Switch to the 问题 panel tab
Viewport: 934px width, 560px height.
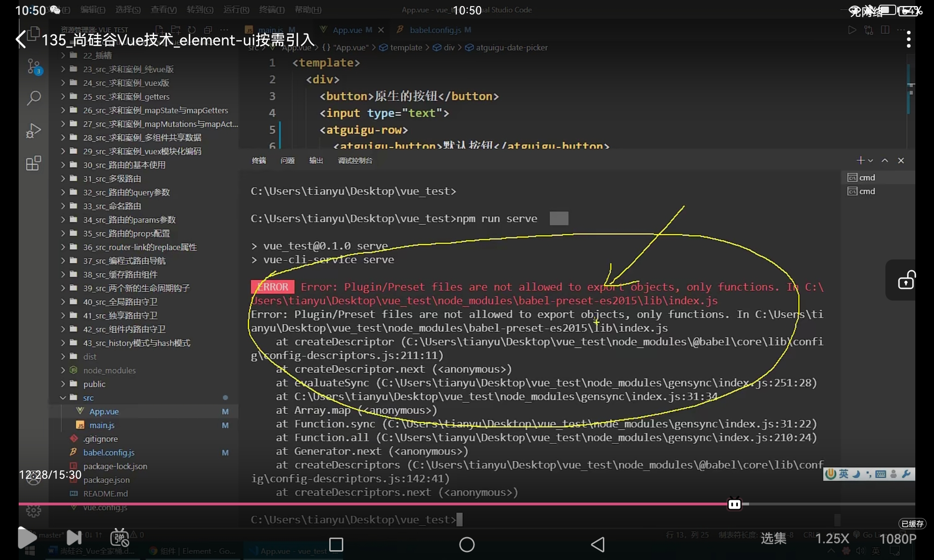pyautogui.click(x=287, y=161)
